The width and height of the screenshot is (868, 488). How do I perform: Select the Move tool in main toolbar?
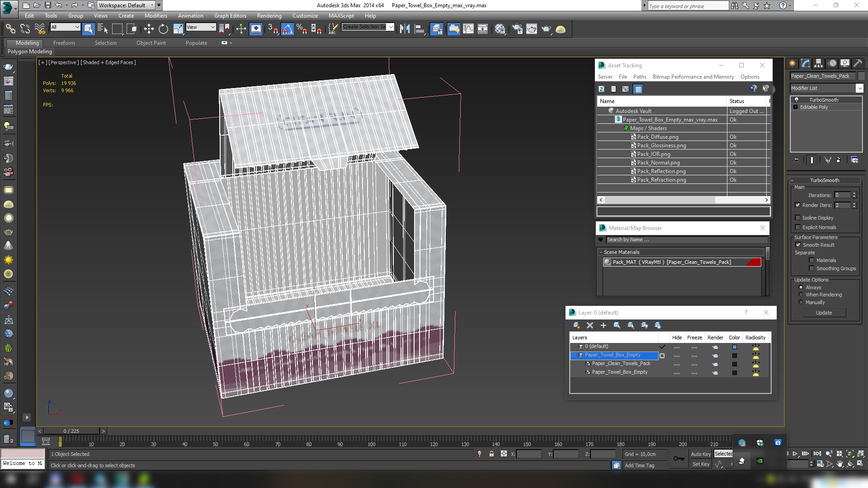pos(149,29)
